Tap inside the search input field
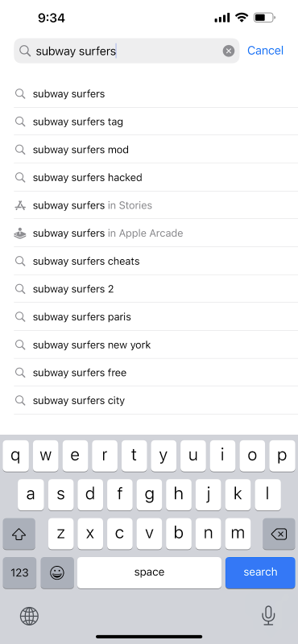This screenshot has width=298, height=644. coord(126,51)
